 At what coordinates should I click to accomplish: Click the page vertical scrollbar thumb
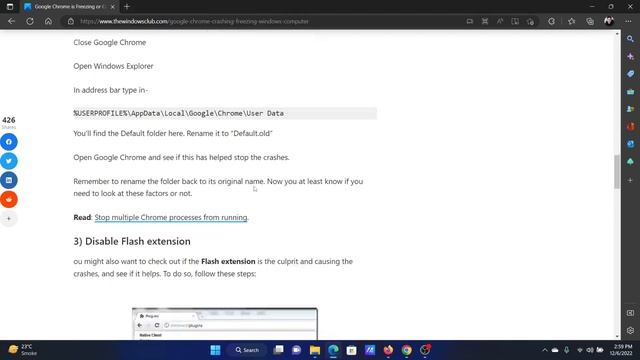pyautogui.click(x=617, y=171)
